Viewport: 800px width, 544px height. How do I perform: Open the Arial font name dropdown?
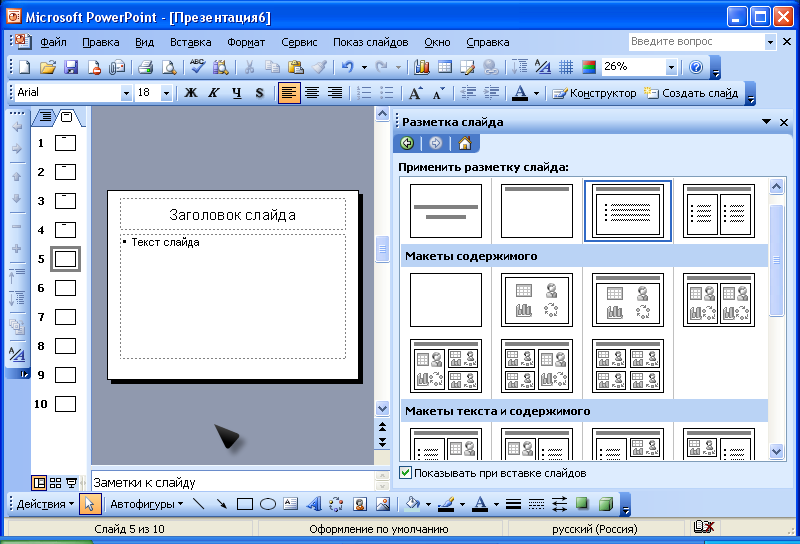click(x=126, y=93)
